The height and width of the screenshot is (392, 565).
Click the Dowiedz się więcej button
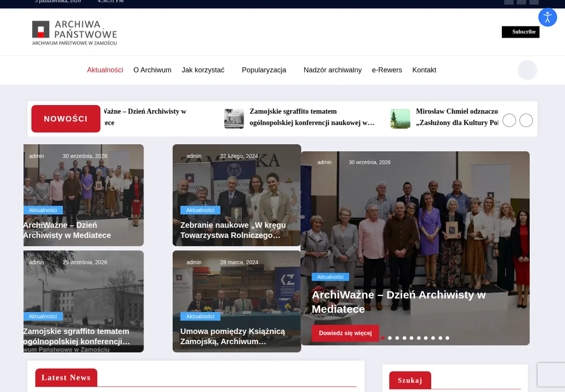point(345,333)
